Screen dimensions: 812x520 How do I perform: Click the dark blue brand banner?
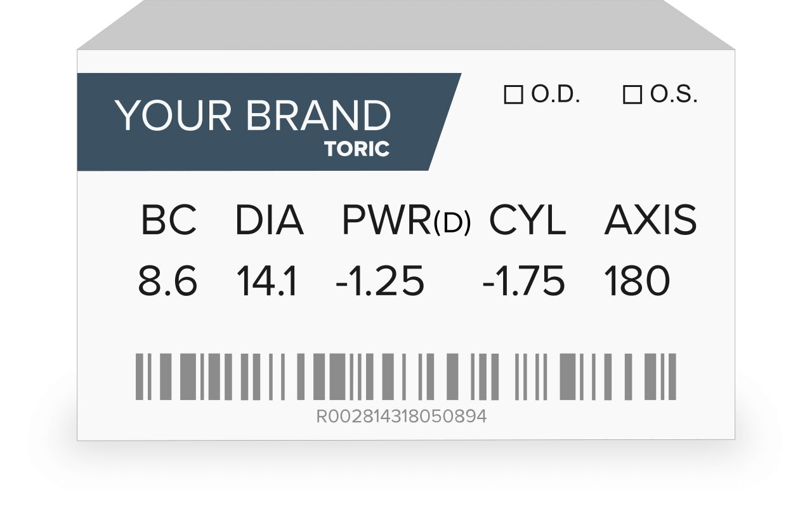click(x=269, y=122)
